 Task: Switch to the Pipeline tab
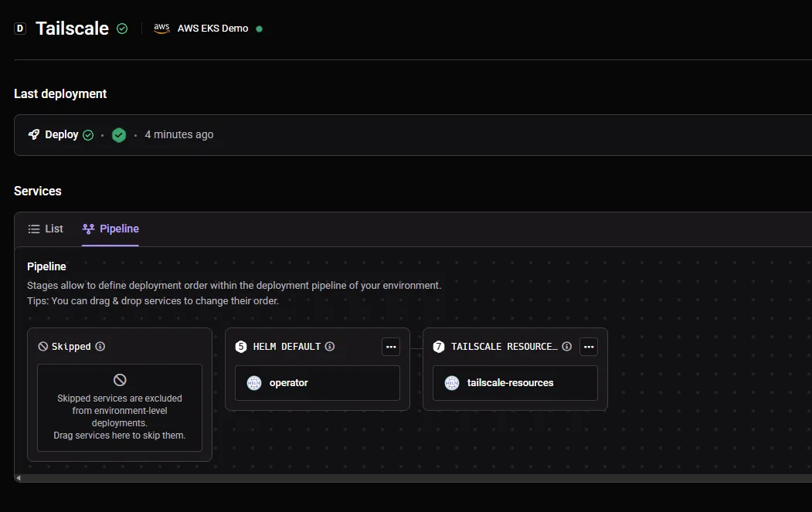click(x=110, y=229)
